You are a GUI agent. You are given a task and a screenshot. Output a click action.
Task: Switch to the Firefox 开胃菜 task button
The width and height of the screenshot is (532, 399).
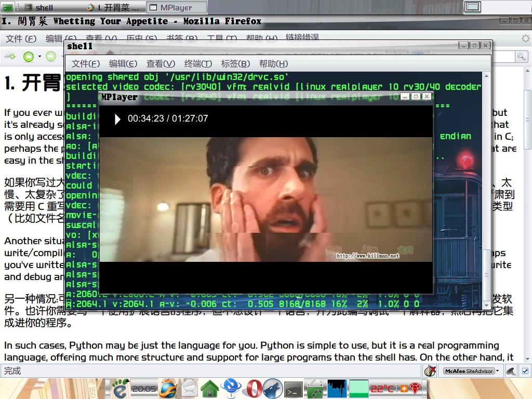(114, 7)
